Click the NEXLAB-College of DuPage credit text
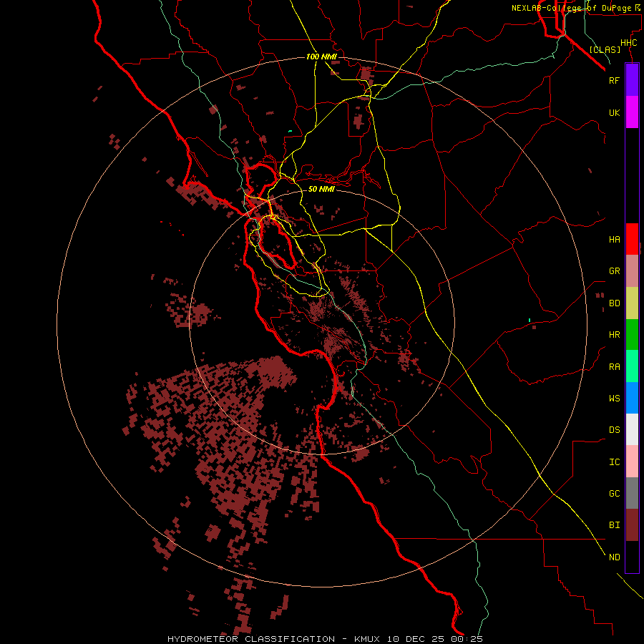 pos(571,8)
